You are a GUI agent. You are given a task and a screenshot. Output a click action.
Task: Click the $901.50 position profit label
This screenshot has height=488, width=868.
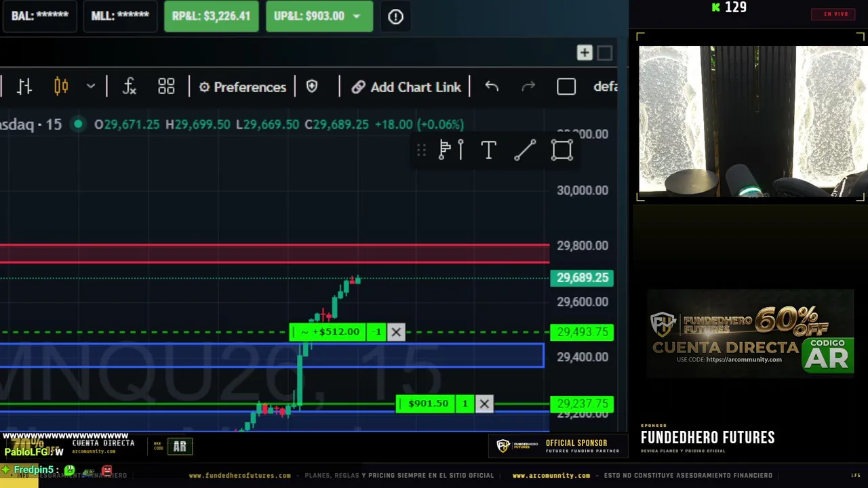[x=427, y=404]
